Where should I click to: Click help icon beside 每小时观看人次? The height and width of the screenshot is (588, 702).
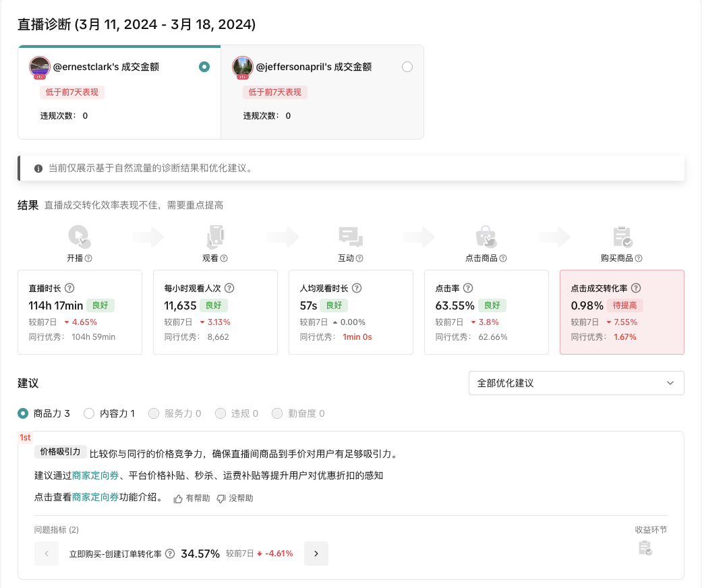coord(229,288)
